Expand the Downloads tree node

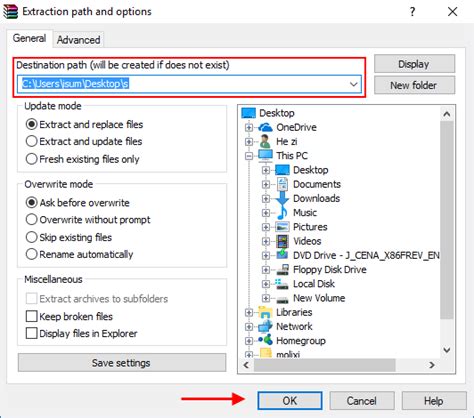pyautogui.click(x=266, y=198)
